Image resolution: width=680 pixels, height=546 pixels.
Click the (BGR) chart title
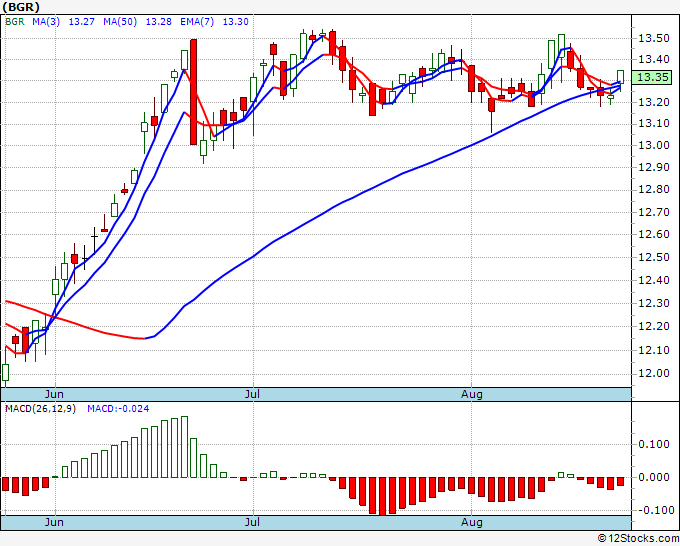(x=21, y=7)
